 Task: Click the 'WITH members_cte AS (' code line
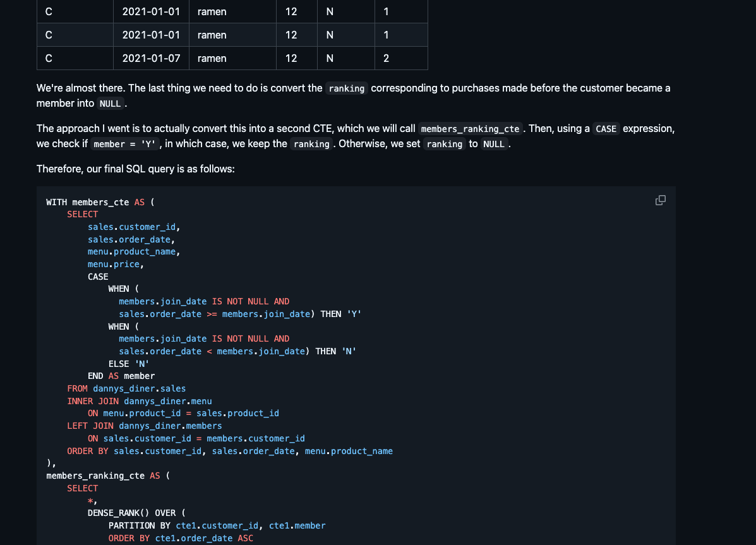[100, 202]
